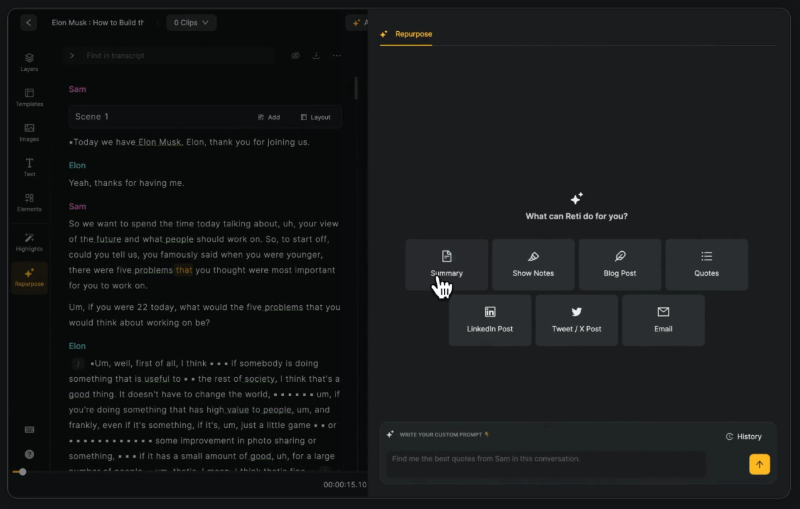The image size is (800, 509).
Task: Toggle the transcript visibility eye icon
Action: tap(296, 56)
